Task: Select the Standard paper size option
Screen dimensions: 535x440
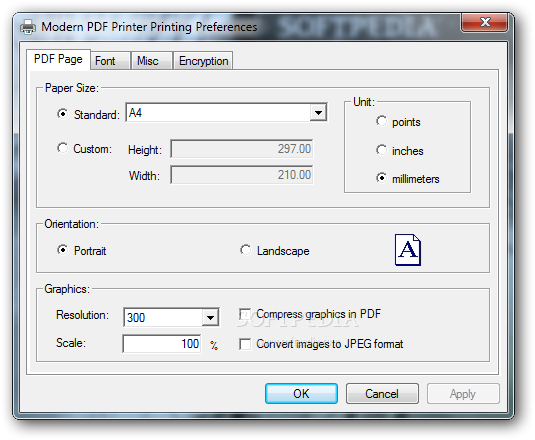Action: 62,114
